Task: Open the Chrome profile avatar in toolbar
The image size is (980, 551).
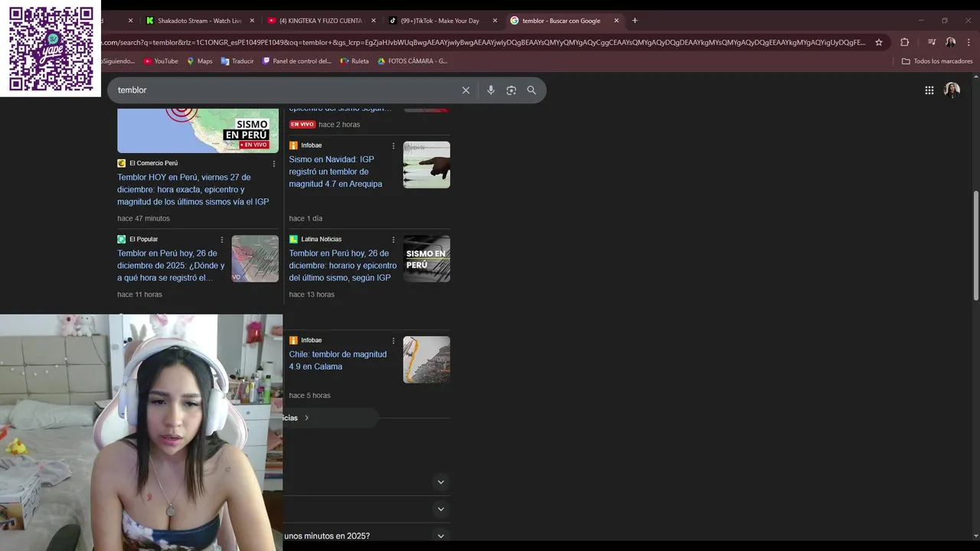Action: [950, 42]
